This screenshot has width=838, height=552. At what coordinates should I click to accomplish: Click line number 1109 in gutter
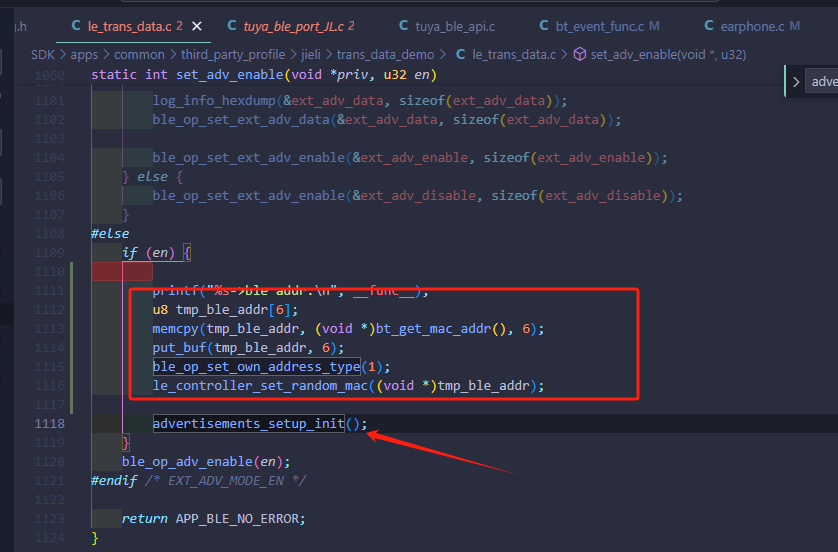coord(49,253)
